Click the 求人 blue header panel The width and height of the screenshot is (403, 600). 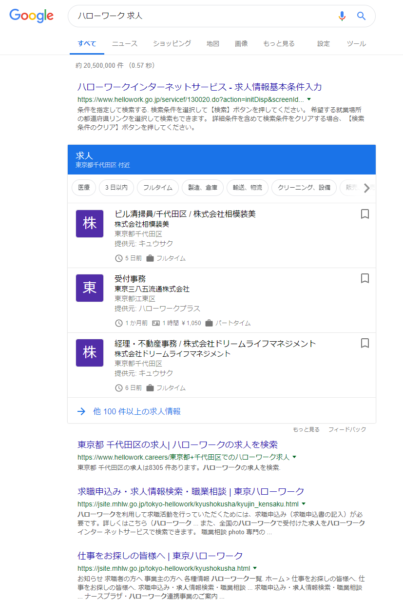click(222, 160)
